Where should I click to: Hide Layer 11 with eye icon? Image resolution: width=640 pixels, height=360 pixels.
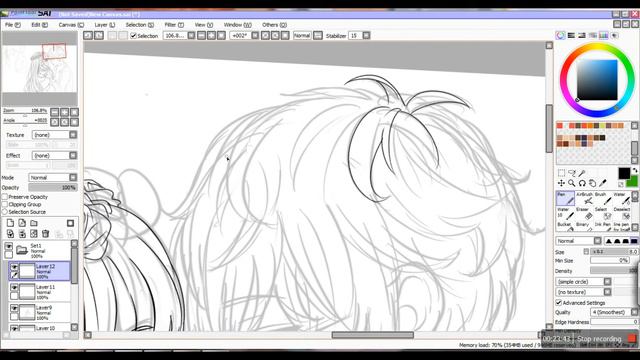(x=14, y=288)
